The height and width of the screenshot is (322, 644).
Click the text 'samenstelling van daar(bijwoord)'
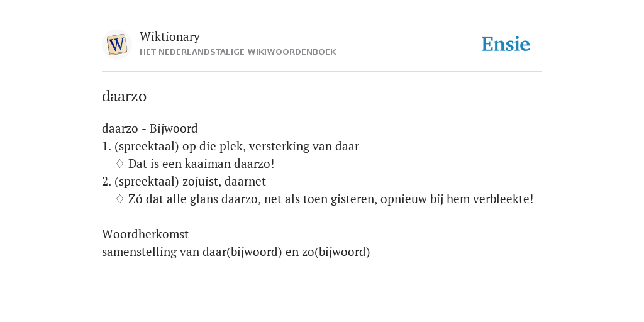tap(192, 252)
